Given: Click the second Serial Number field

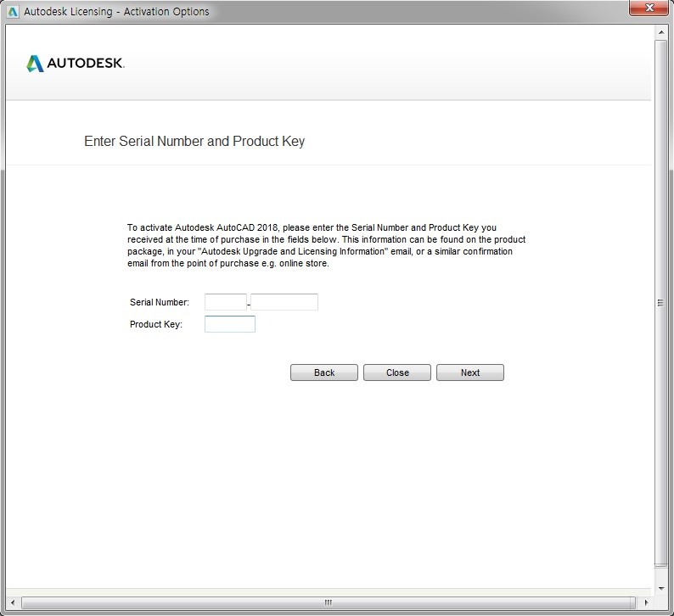Looking at the screenshot, I should 284,302.
